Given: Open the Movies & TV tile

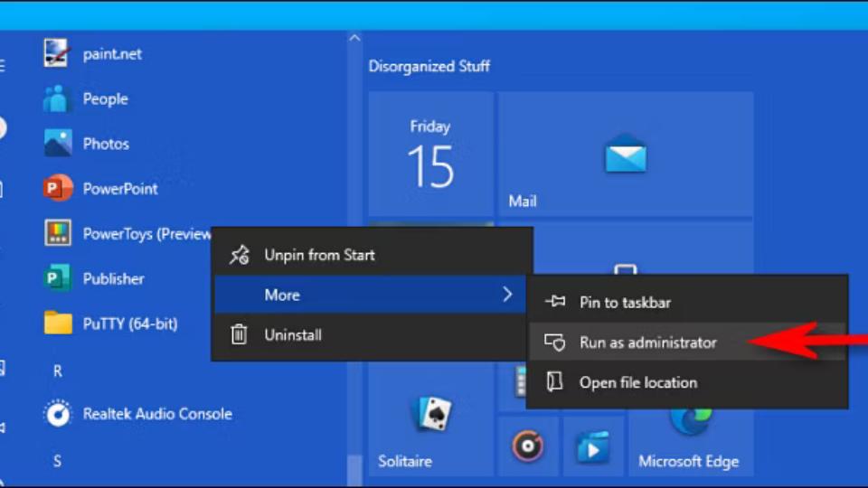Looking at the screenshot, I should [593, 446].
